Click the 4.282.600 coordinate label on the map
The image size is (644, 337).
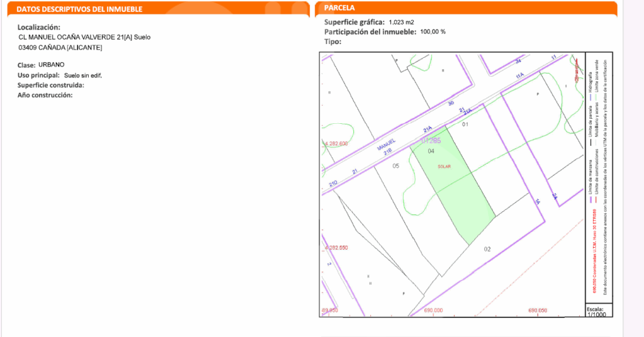coord(336,144)
